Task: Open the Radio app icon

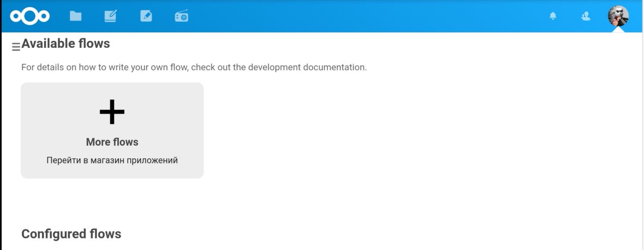Action: point(181,16)
